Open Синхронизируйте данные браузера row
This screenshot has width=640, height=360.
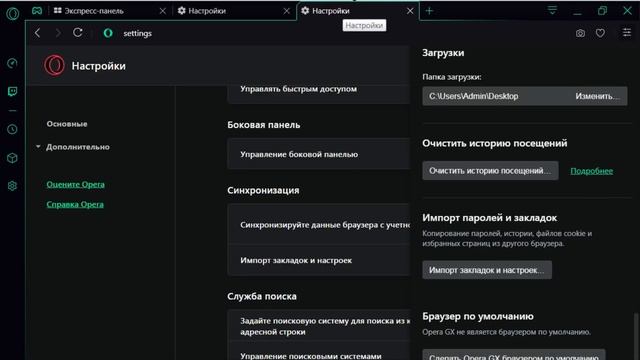[318, 224]
